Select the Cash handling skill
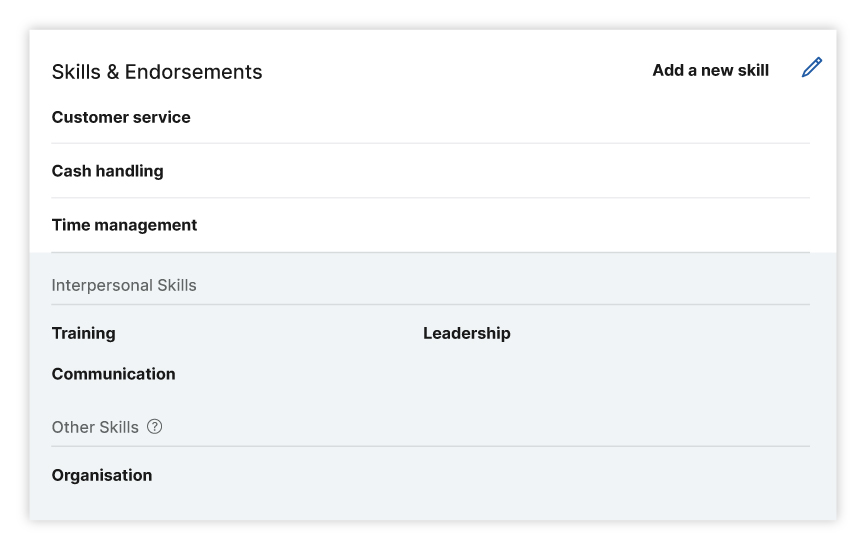 (108, 171)
